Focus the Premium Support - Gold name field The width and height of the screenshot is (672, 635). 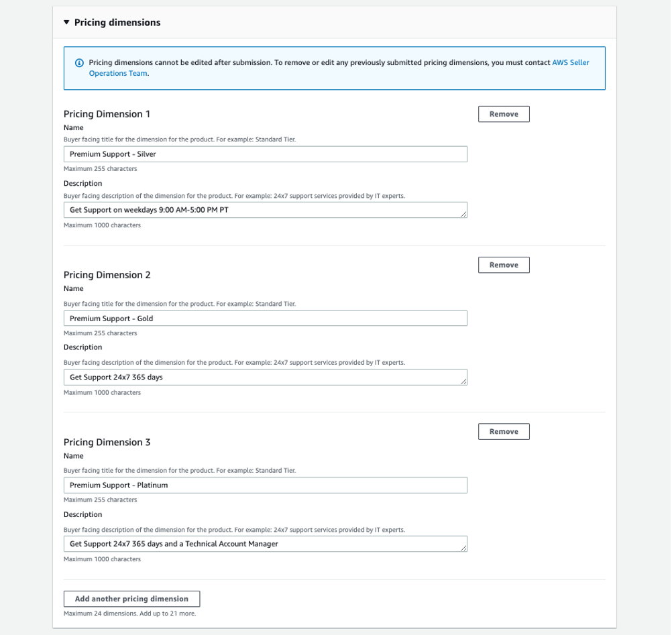(265, 319)
